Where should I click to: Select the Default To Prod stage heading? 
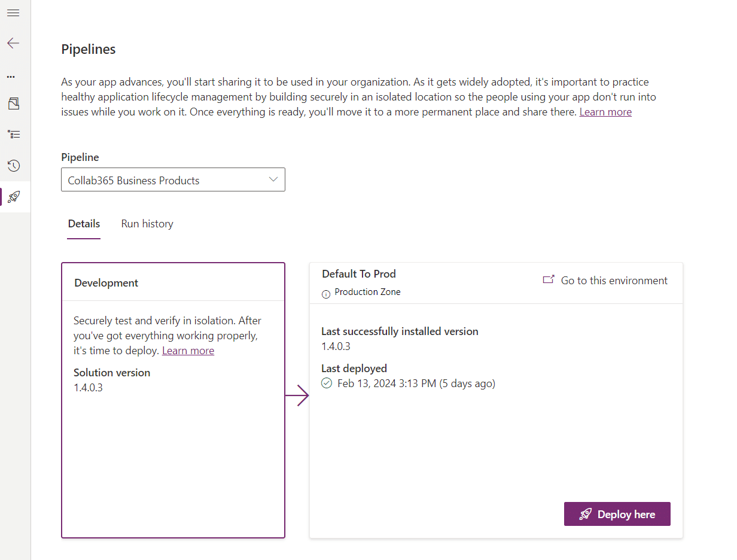pos(359,274)
